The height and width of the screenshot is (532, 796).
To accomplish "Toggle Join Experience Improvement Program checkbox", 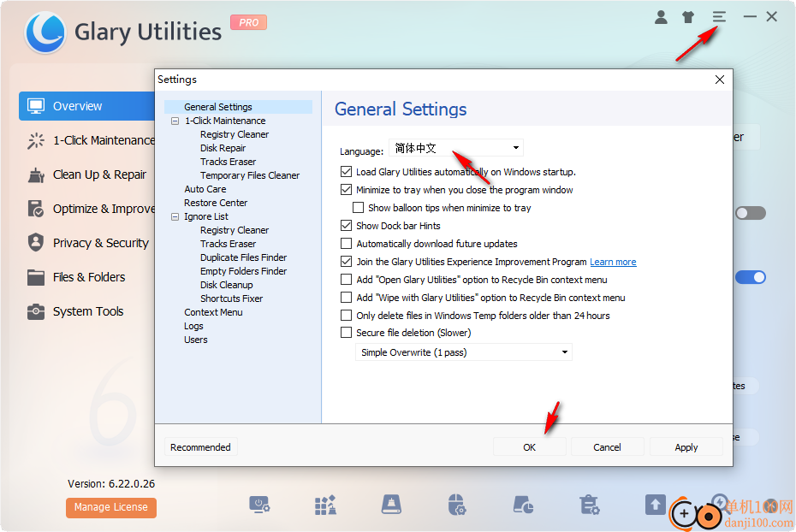I will coord(347,262).
